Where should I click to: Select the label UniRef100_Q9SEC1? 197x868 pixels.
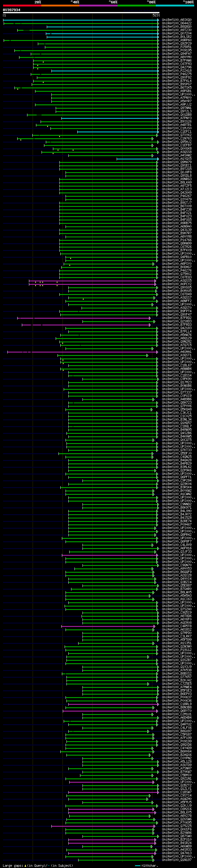pos(177,165)
